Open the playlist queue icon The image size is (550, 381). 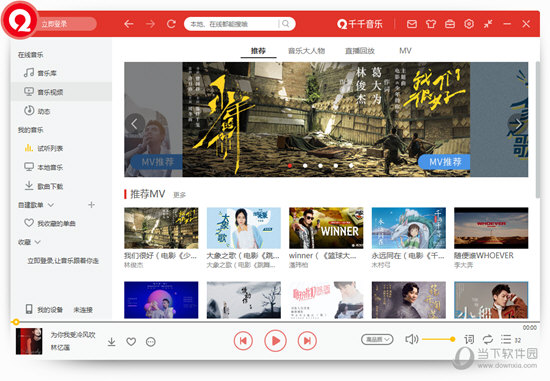click(506, 339)
